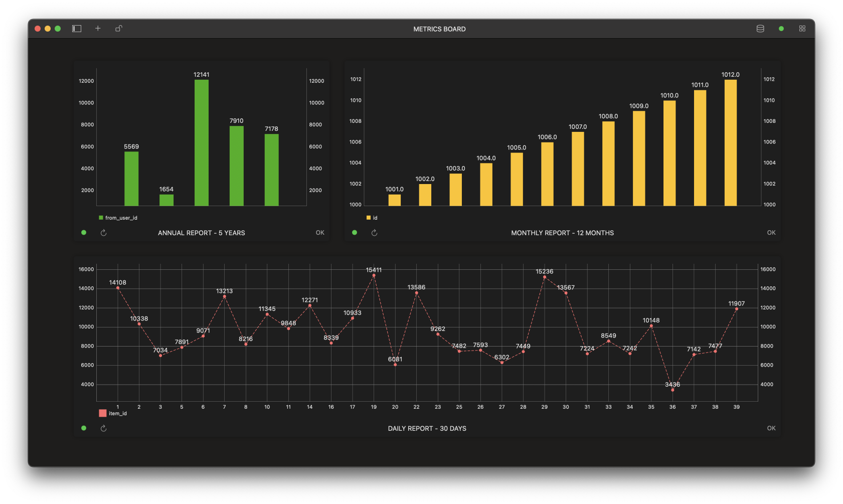Refresh the Daily Report chart
The height and width of the screenshot is (504, 843).
[103, 428]
